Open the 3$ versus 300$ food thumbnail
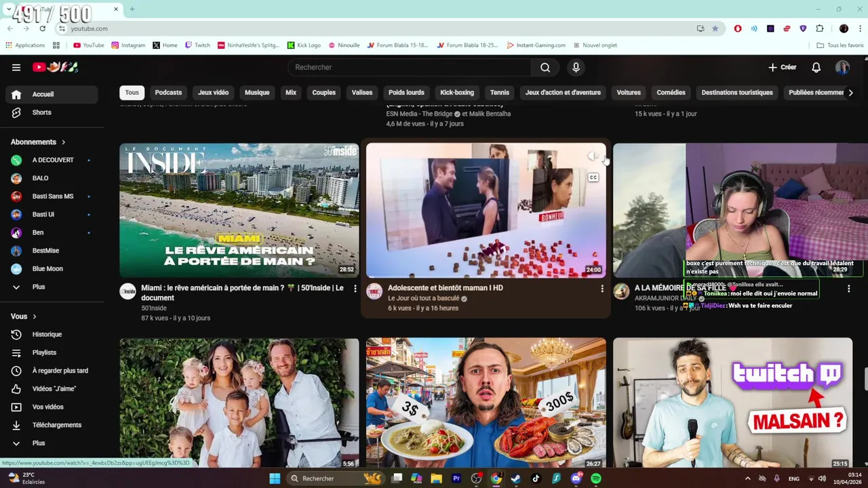The width and height of the screenshot is (868, 488). pos(486,403)
